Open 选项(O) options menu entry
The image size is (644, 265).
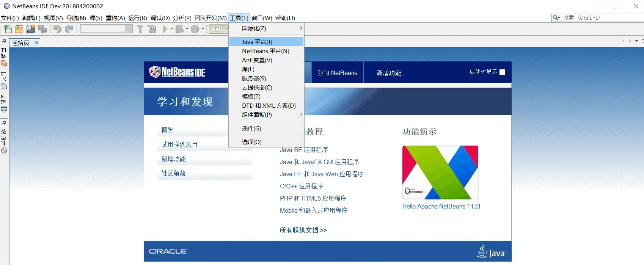pyautogui.click(x=266, y=142)
